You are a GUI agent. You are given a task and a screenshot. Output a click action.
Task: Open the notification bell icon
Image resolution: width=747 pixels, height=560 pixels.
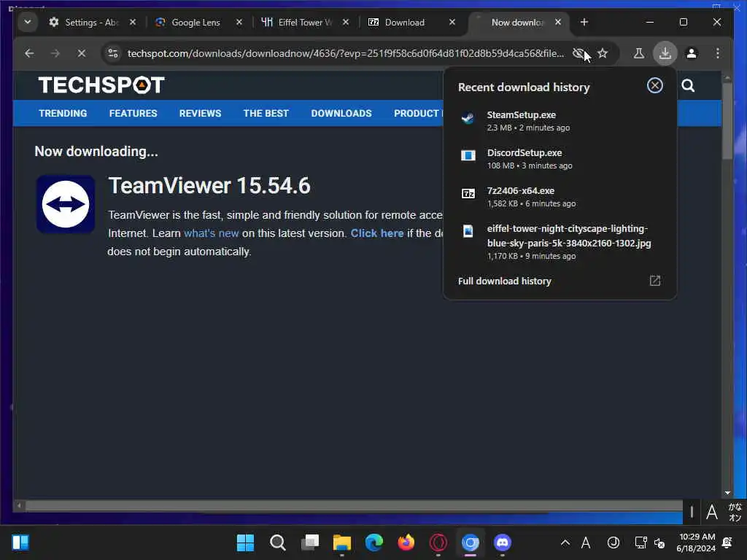(x=727, y=542)
